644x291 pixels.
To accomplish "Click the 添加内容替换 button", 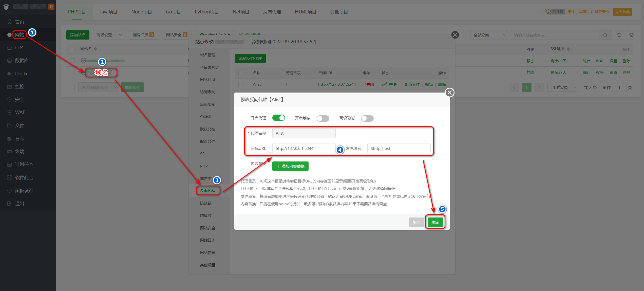I will coord(290,166).
